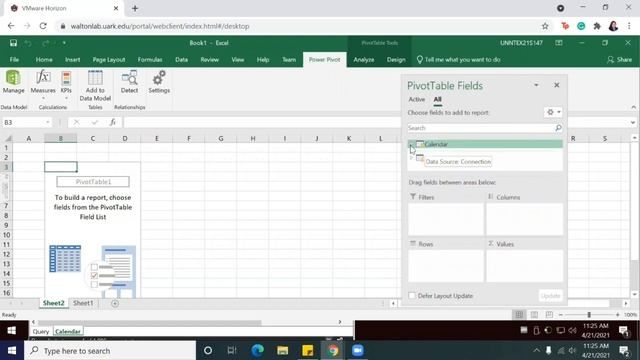The height and width of the screenshot is (360, 640).
Task: Adjust the zoom slider handle
Action: point(589,315)
